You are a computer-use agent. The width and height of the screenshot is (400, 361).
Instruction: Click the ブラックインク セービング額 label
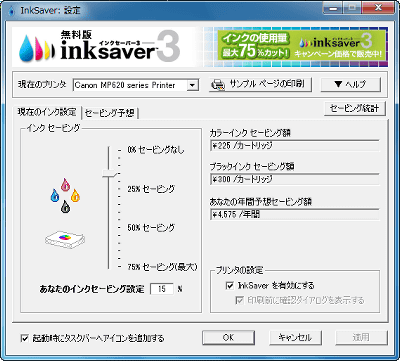pos(252,166)
